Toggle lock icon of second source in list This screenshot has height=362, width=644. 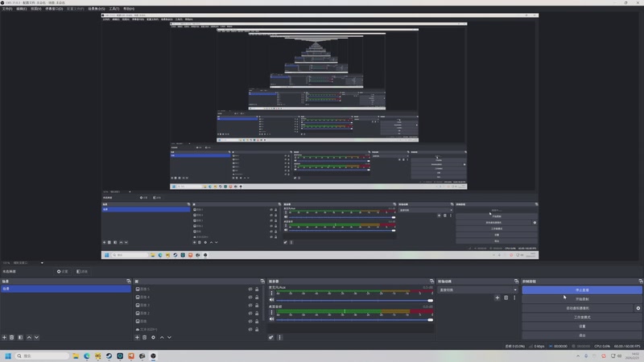tap(257, 297)
